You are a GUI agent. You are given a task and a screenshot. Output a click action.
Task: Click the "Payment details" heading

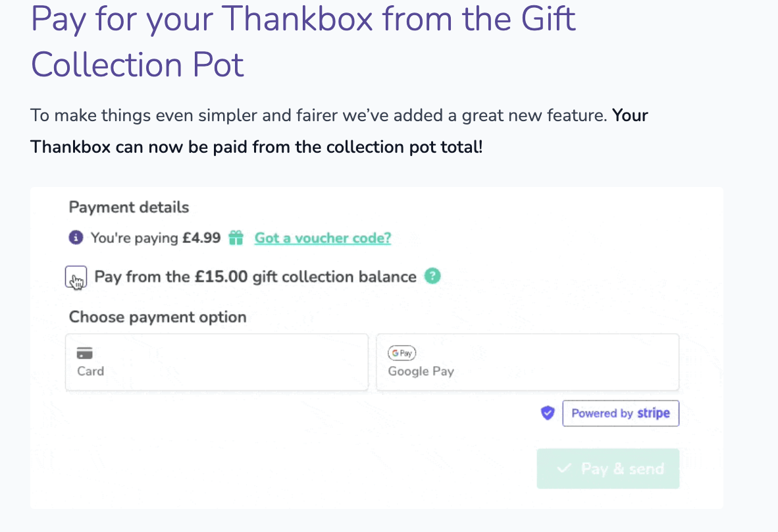coord(129,207)
